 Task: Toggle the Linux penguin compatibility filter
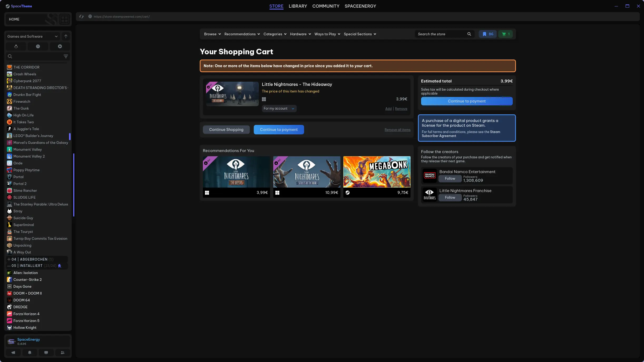point(16,46)
